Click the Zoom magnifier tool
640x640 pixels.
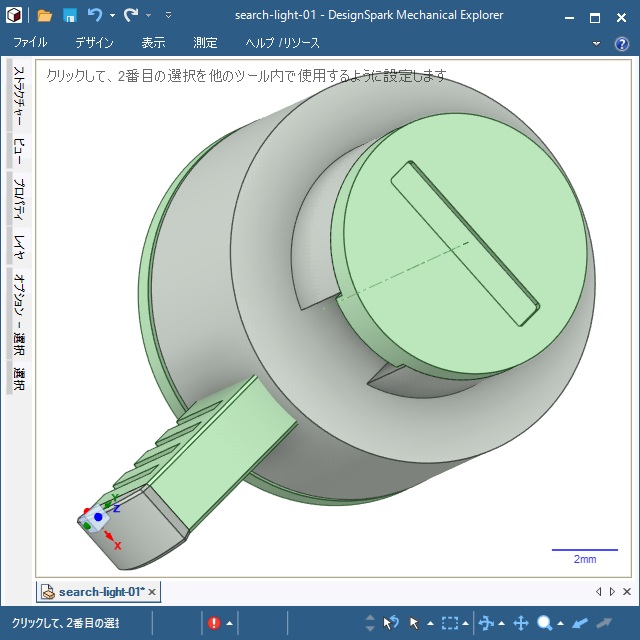[545, 623]
